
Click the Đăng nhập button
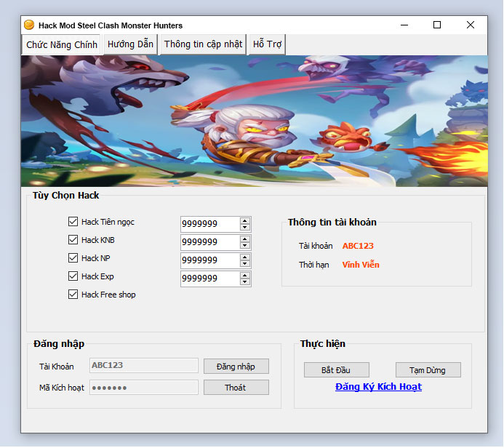click(x=236, y=367)
